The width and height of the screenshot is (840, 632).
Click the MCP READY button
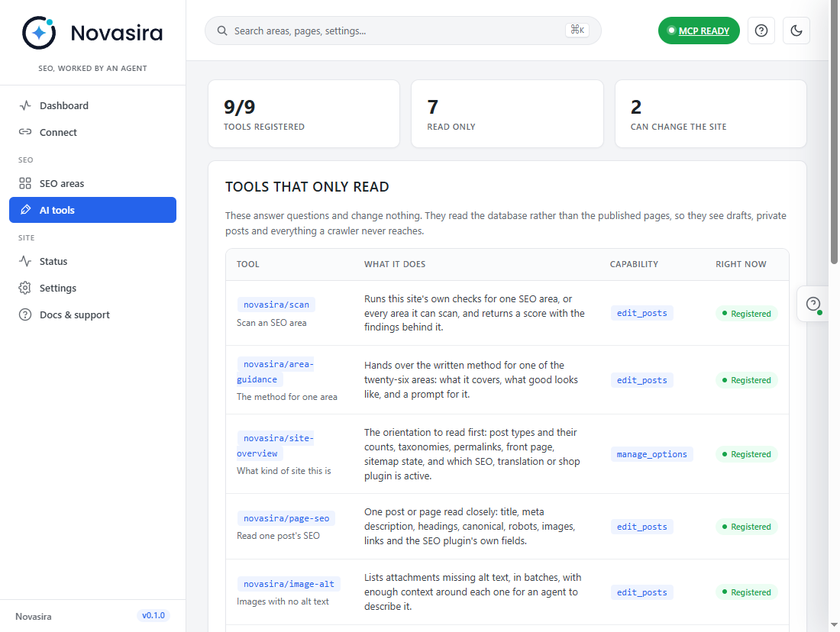[699, 31]
